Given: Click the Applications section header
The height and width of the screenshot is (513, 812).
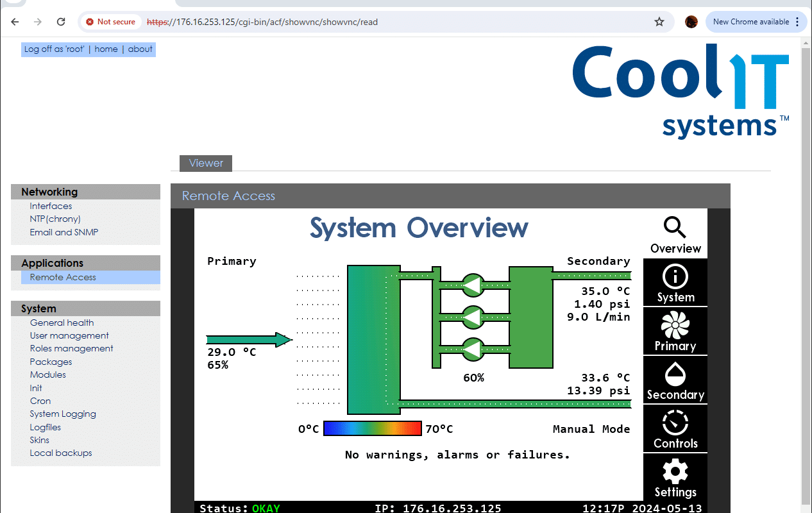Looking at the screenshot, I should tap(85, 263).
